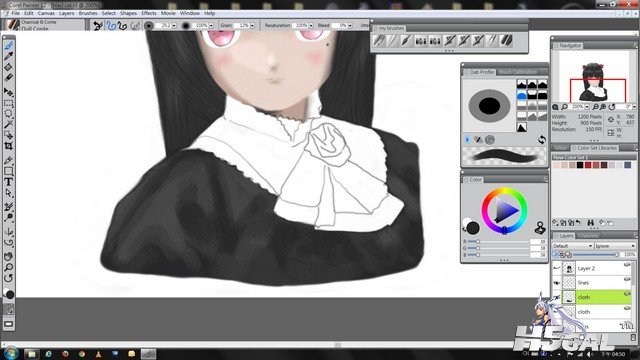Open the Color Set Libraries tab

(x=597, y=148)
